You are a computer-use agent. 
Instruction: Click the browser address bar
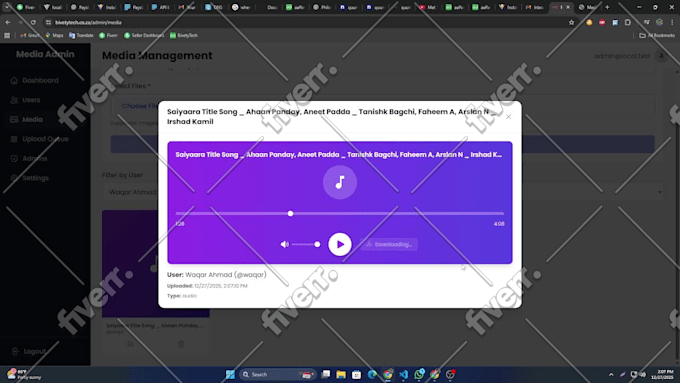[304, 22]
